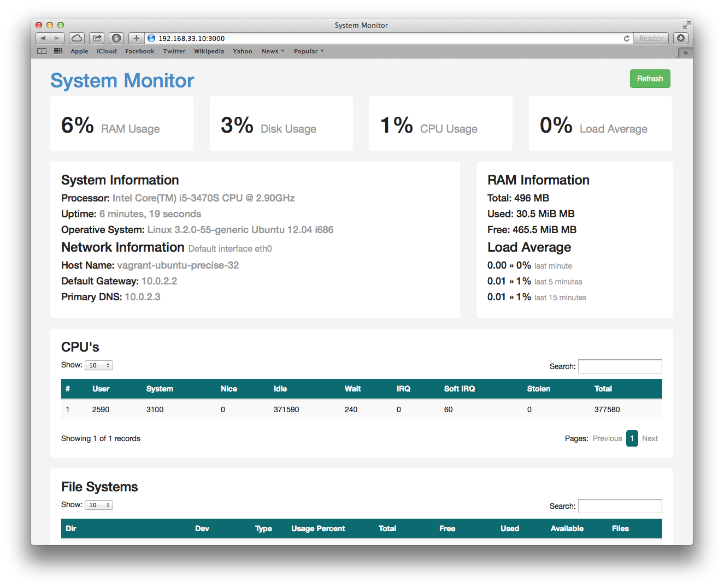
Task: Click the 1% CPU Usage card
Action: (441, 123)
